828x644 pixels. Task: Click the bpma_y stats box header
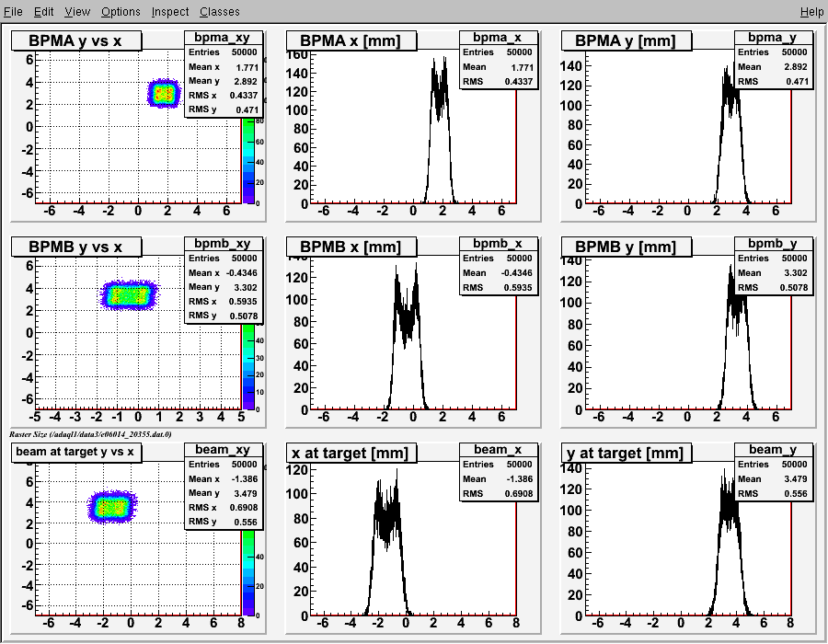(773, 38)
